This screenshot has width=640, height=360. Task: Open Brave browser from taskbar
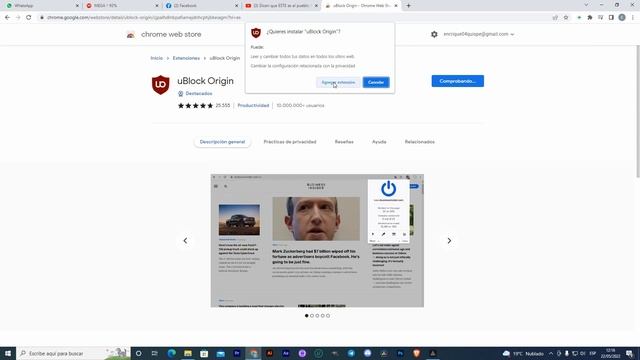pos(416,353)
